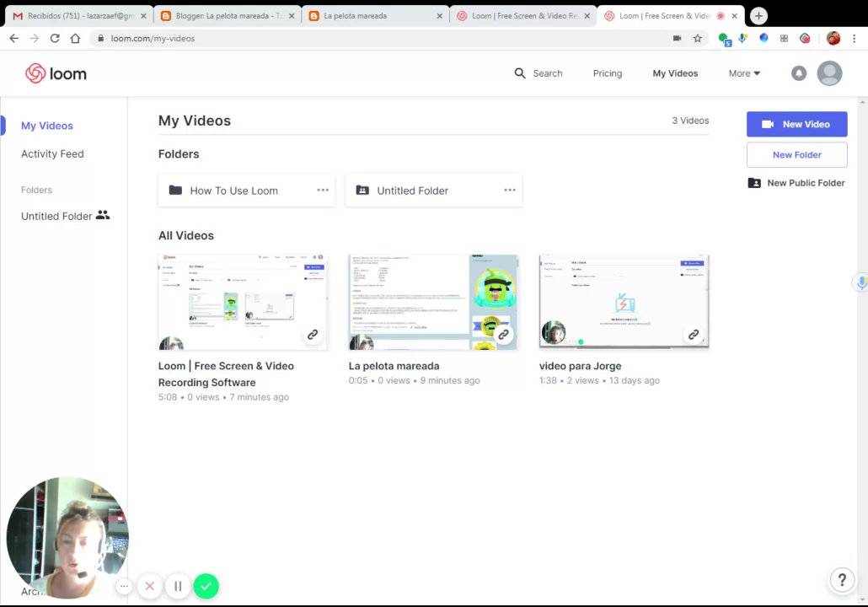Open My Videos in top navigation

click(675, 73)
